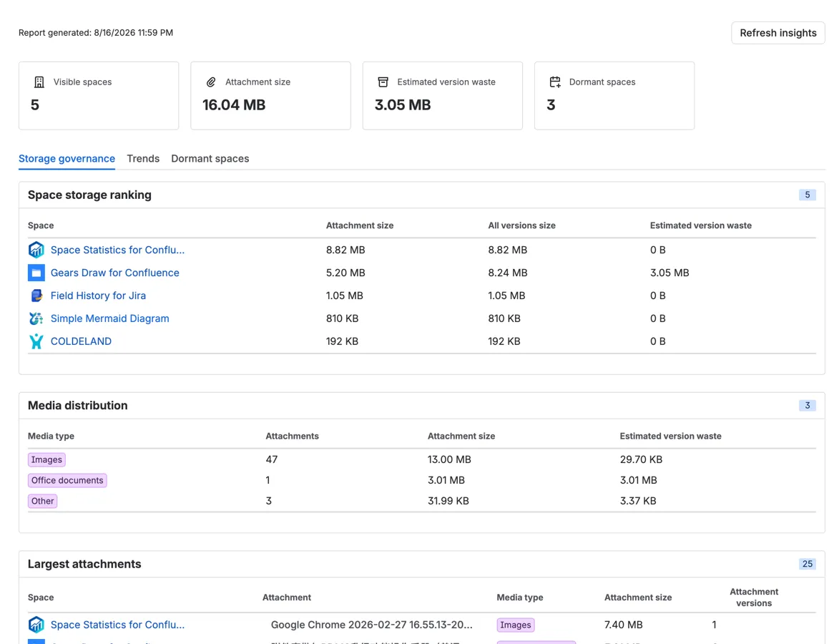Click the All versions size column header
Screen dimensions: 834x644
(521, 225)
